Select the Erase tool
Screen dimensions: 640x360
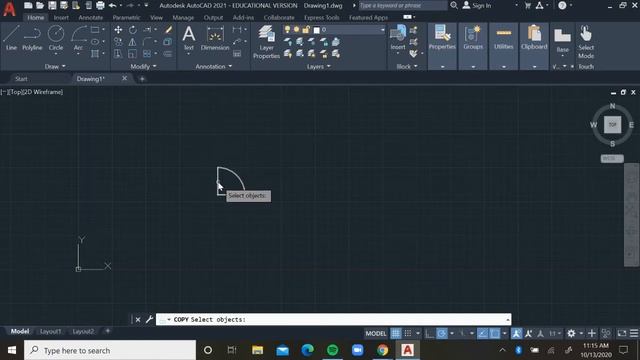tap(168, 30)
